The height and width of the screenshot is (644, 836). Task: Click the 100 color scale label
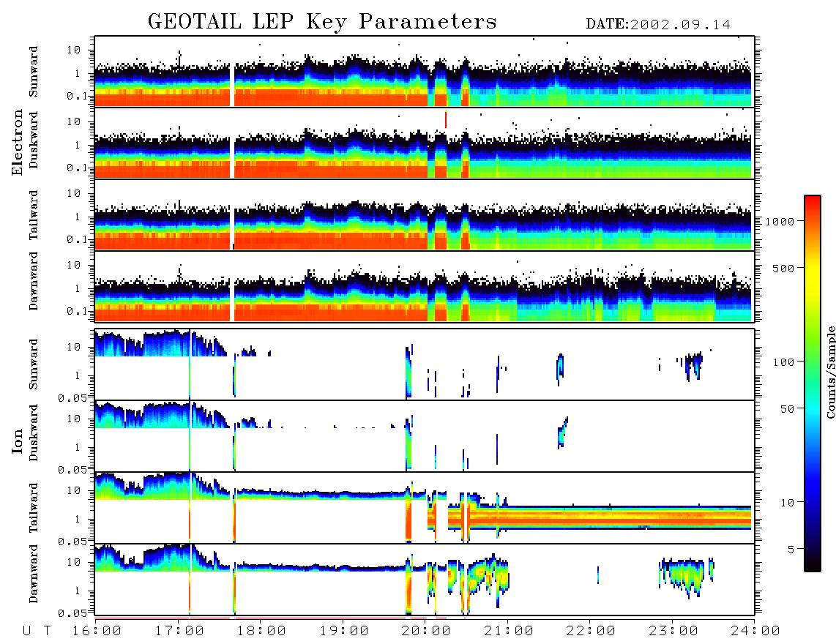tap(783, 362)
